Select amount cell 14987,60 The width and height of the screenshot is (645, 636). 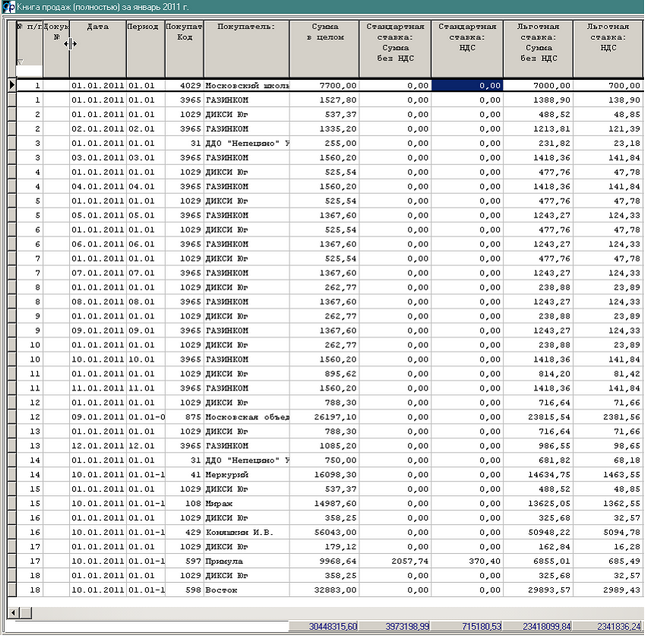pyautogui.click(x=324, y=503)
